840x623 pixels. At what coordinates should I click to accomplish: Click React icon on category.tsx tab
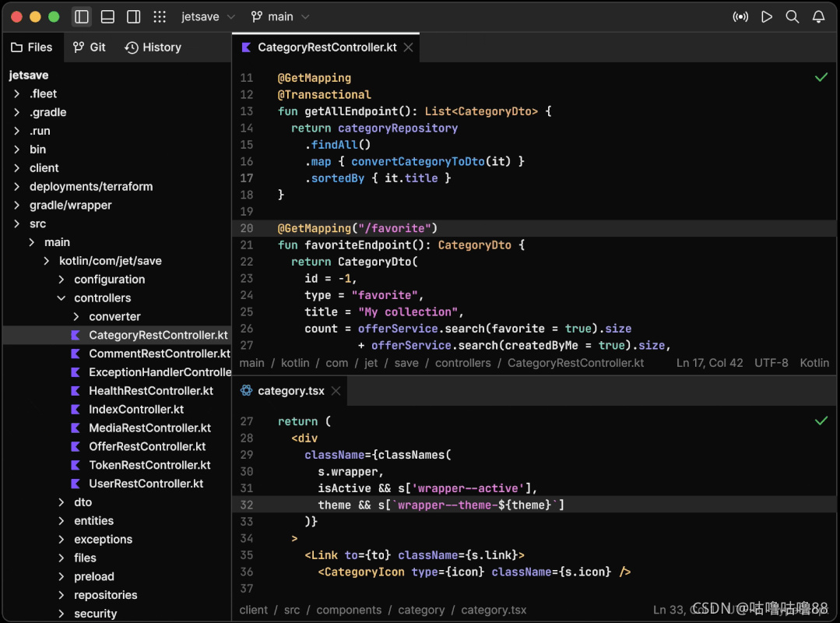pos(247,390)
